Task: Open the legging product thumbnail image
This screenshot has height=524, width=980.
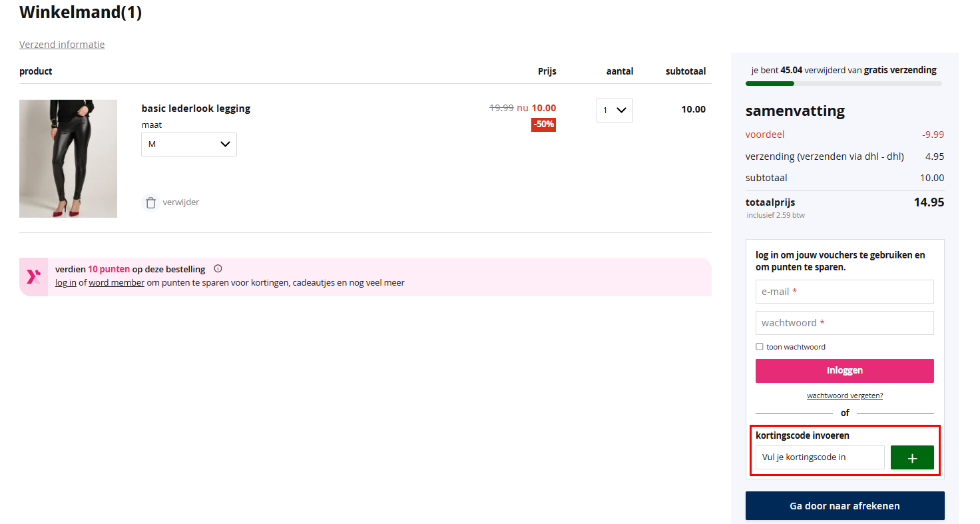Action: 68,158
